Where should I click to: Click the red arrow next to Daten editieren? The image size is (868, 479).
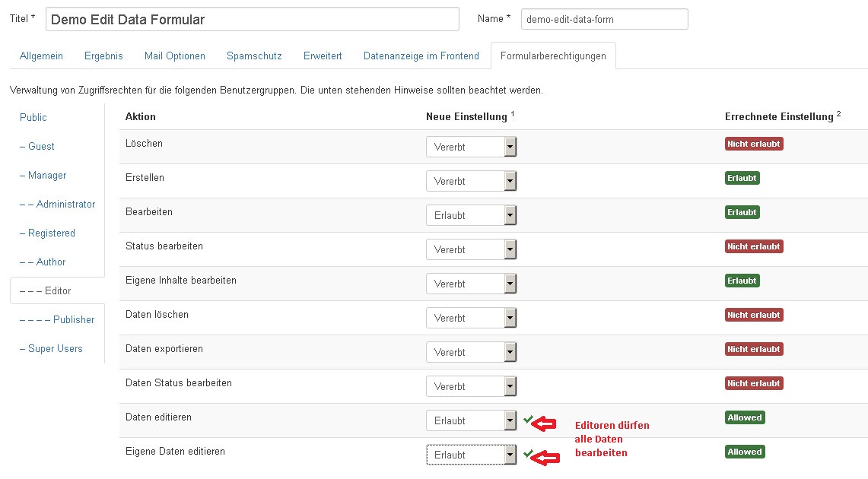tap(548, 423)
